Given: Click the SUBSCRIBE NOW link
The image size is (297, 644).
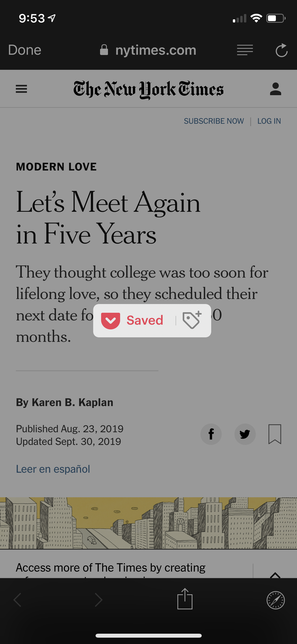Looking at the screenshot, I should click(214, 121).
